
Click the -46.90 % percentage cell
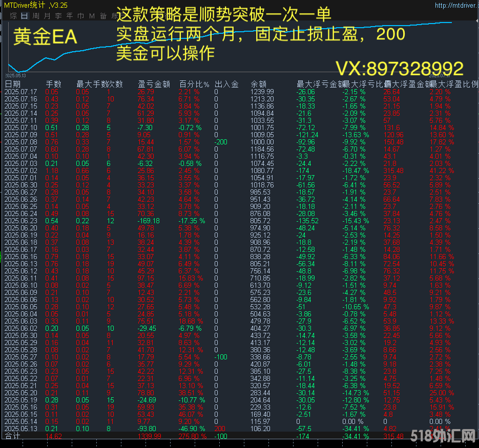(192, 429)
